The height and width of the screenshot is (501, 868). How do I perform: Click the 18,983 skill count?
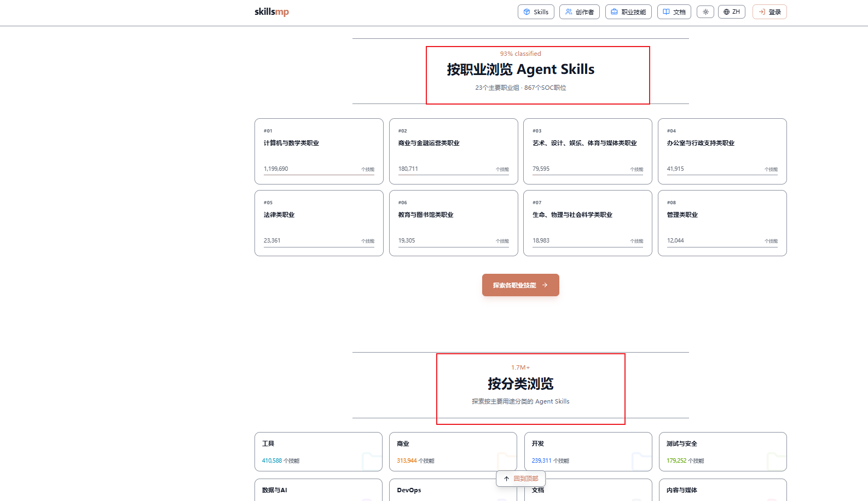click(x=541, y=240)
